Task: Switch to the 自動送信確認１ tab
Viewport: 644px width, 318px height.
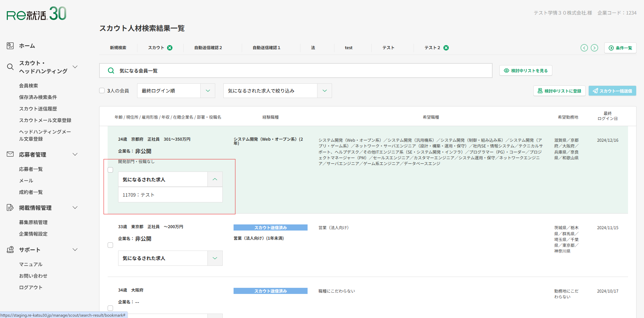Action: 266,48
